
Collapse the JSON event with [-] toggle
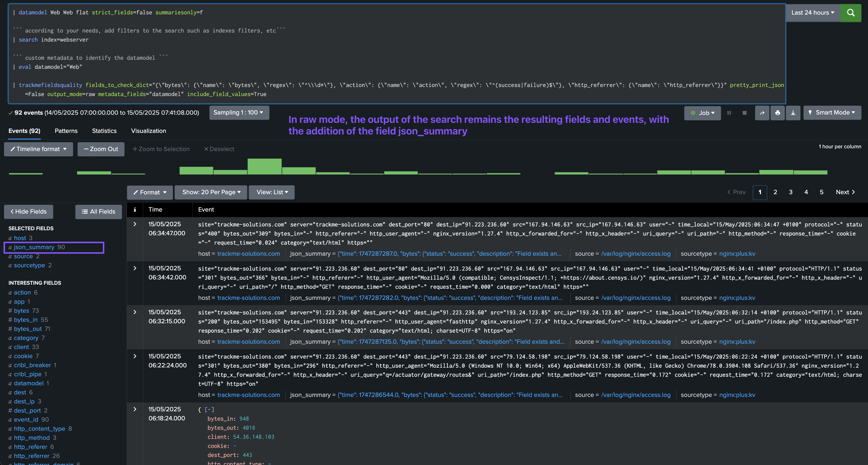[209, 410]
